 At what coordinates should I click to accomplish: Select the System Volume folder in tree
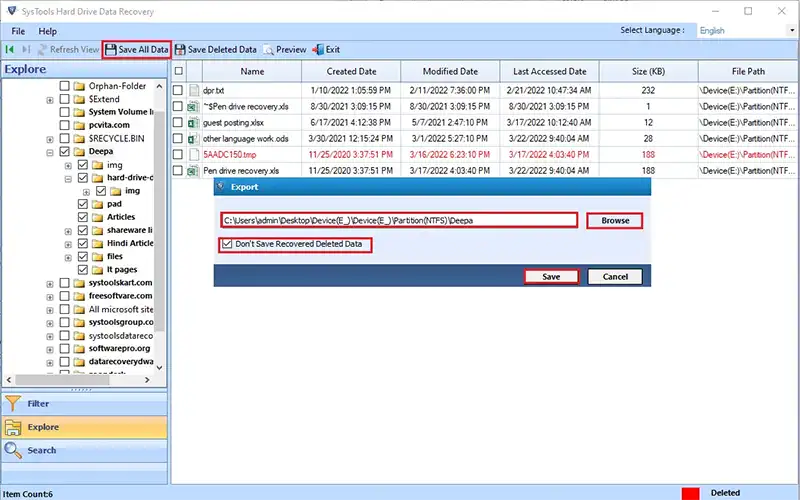click(x=121, y=112)
